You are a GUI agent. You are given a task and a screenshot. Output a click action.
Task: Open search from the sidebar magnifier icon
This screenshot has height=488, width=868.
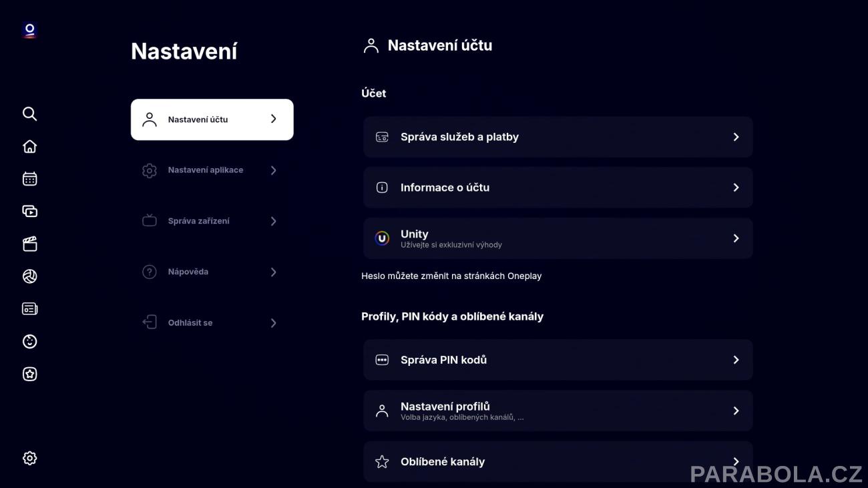29,113
